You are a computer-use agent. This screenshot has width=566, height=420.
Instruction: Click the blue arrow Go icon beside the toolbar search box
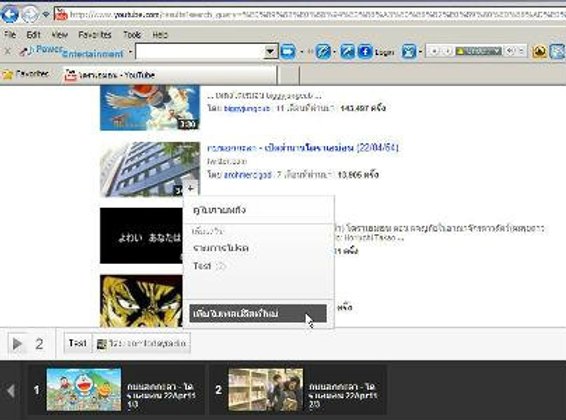(x=288, y=52)
